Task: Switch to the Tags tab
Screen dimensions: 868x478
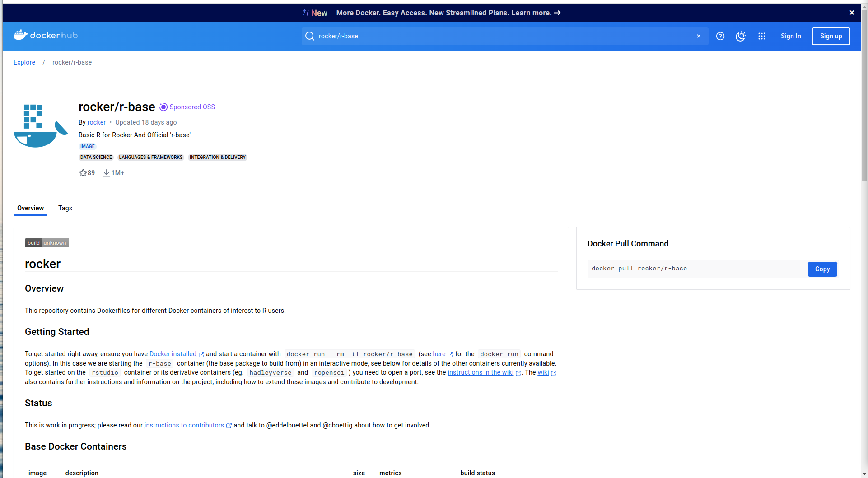Action: tap(65, 208)
